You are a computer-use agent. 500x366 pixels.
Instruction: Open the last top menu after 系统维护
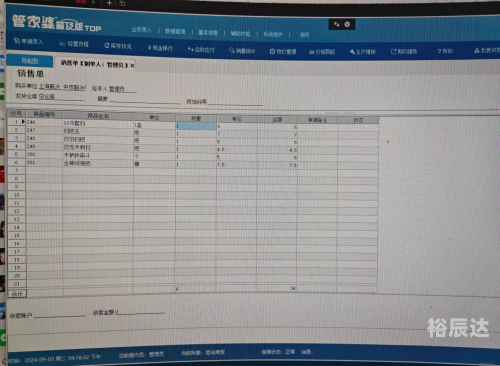pyautogui.click(x=304, y=35)
